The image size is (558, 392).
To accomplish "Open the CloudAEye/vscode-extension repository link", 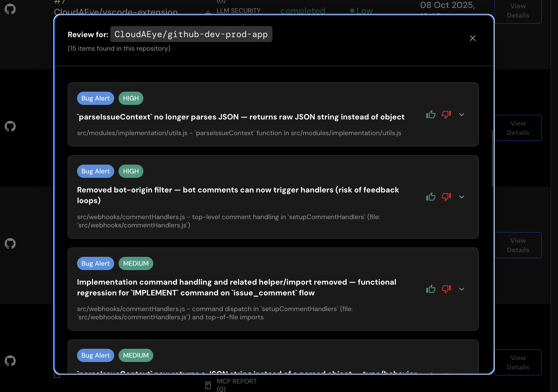I will point(116,12).
